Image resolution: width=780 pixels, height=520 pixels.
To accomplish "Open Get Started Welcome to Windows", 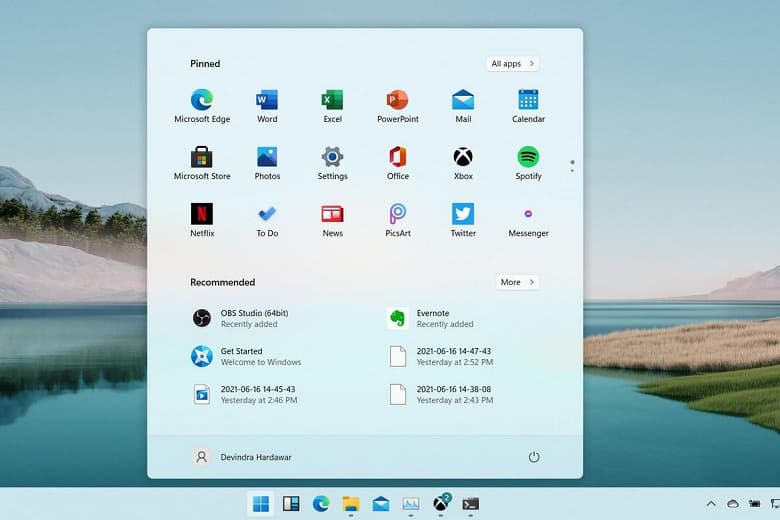I will (x=246, y=357).
